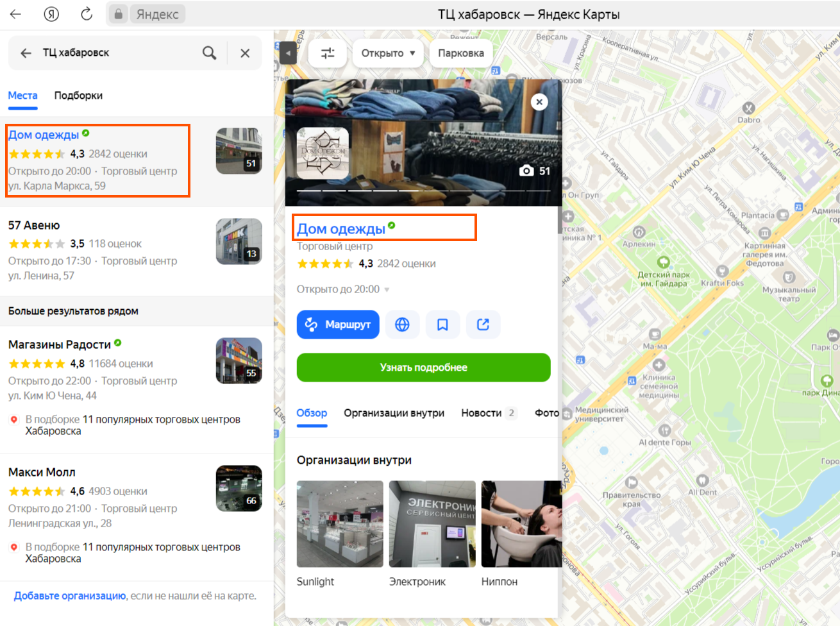
Task: Open the Магазины Радости thumbnail with 55 photos
Action: pyautogui.click(x=239, y=360)
